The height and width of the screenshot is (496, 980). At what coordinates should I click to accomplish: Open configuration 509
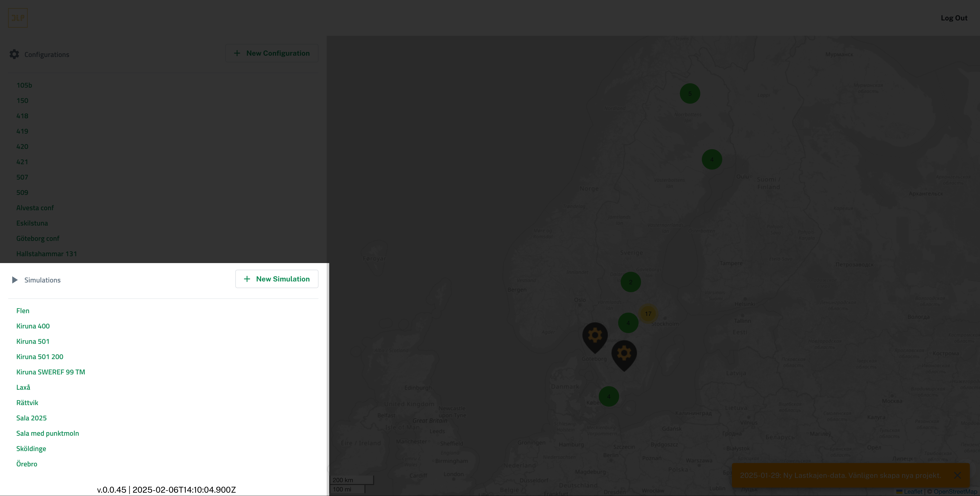tap(22, 192)
